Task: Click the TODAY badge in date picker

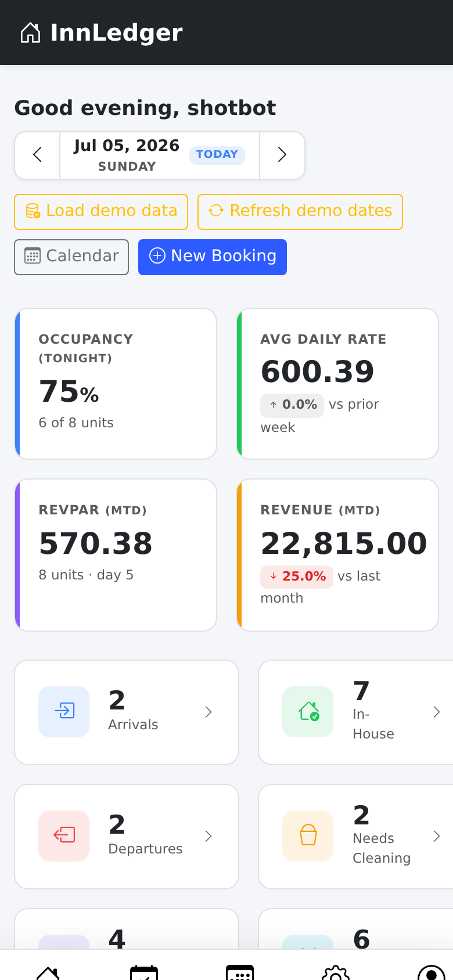Action: click(217, 154)
